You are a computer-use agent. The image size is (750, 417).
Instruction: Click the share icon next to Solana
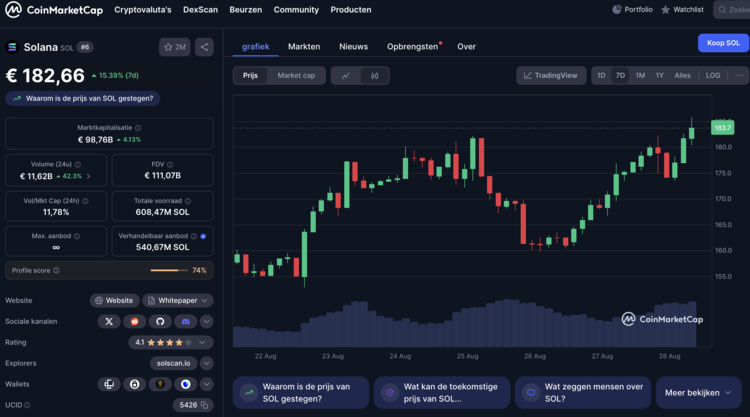[x=204, y=47]
